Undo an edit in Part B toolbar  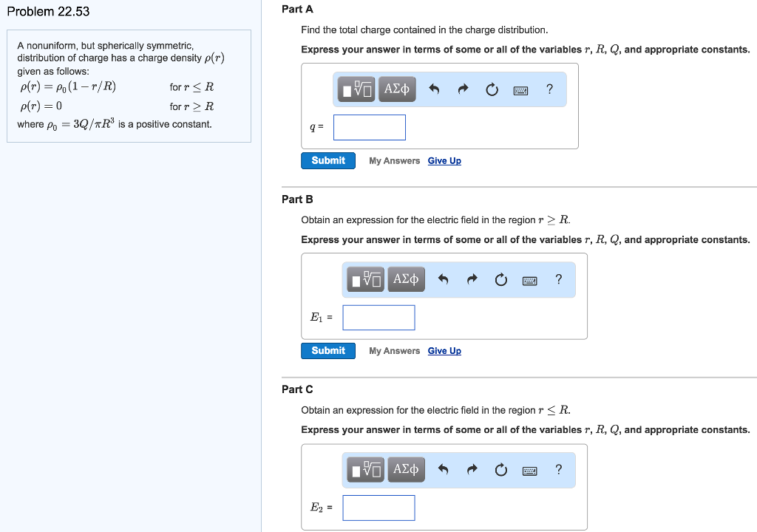444,279
